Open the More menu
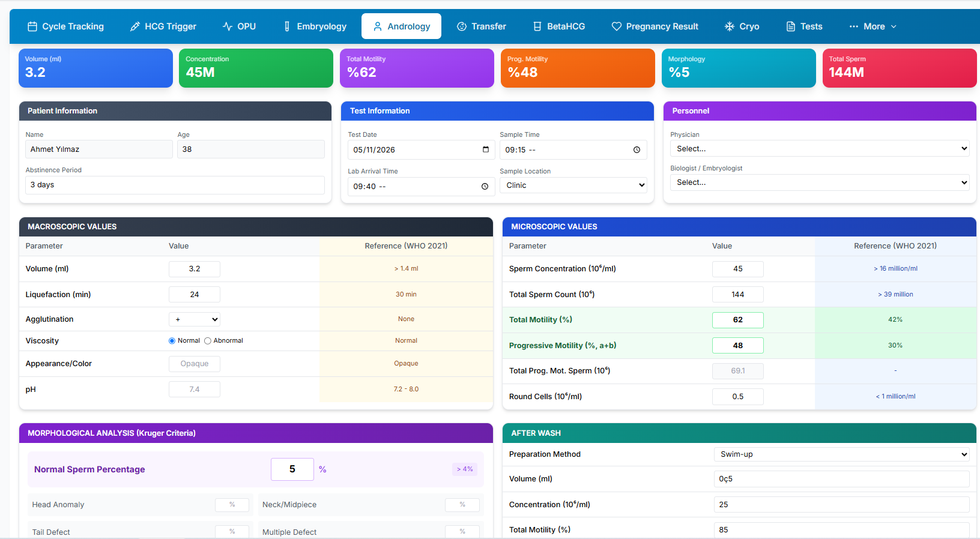 [x=873, y=26]
